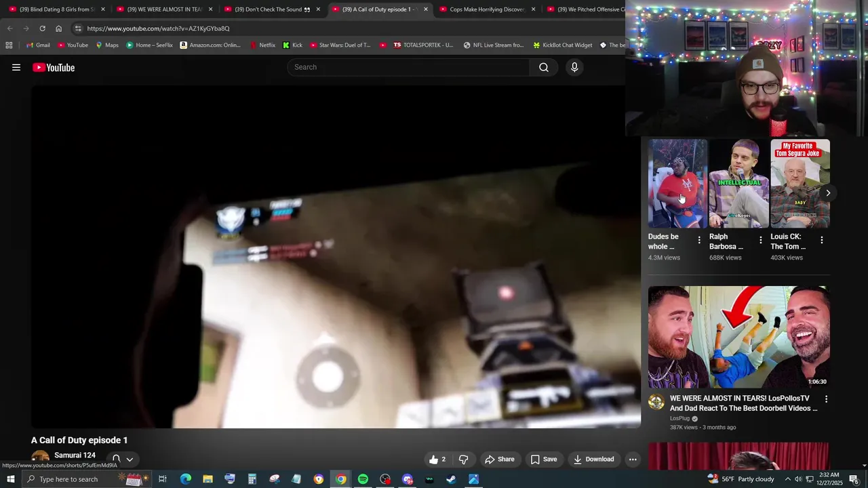Show hidden system tray icons

pyautogui.click(x=787, y=479)
